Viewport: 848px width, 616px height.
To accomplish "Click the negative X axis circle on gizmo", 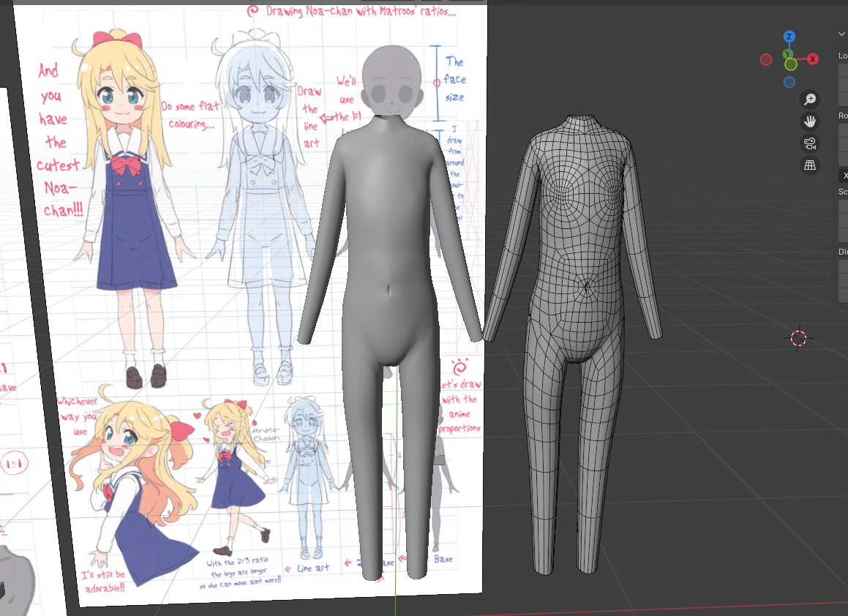I will pyautogui.click(x=766, y=59).
